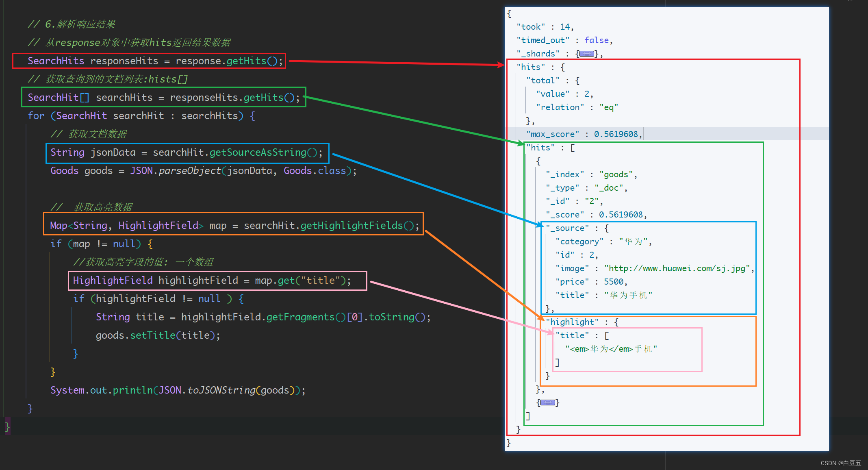Click "responseHits.getHits()" in the SearchHit[] line
Screen dimensions: 868x470
click(232, 98)
